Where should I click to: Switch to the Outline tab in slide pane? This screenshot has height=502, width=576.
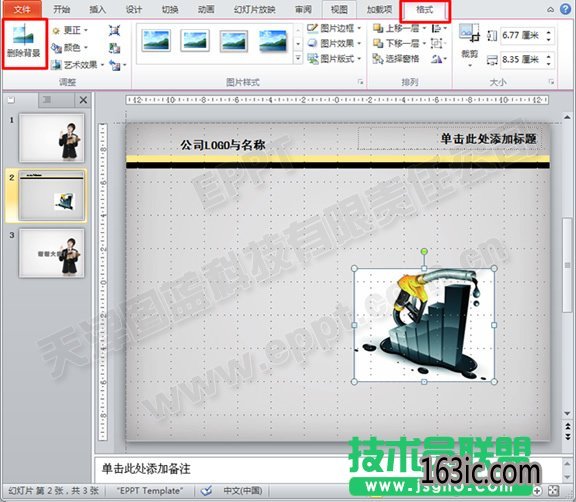coord(47,100)
